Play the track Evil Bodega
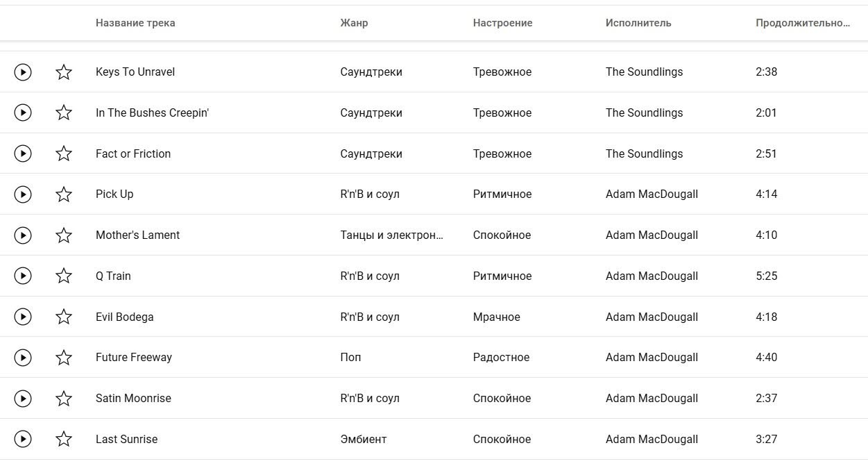This screenshot has height=466, width=868. pyautogui.click(x=23, y=317)
